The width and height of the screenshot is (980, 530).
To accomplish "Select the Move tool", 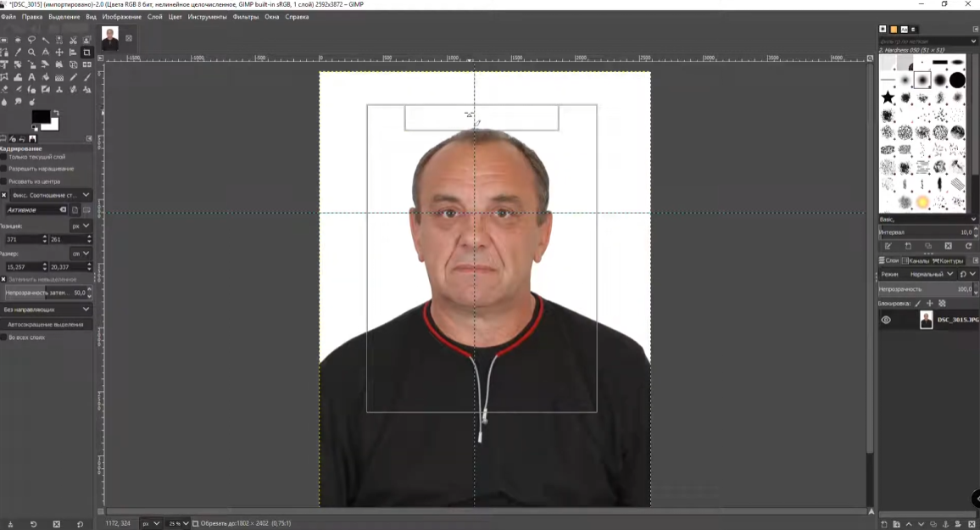I will (59, 53).
